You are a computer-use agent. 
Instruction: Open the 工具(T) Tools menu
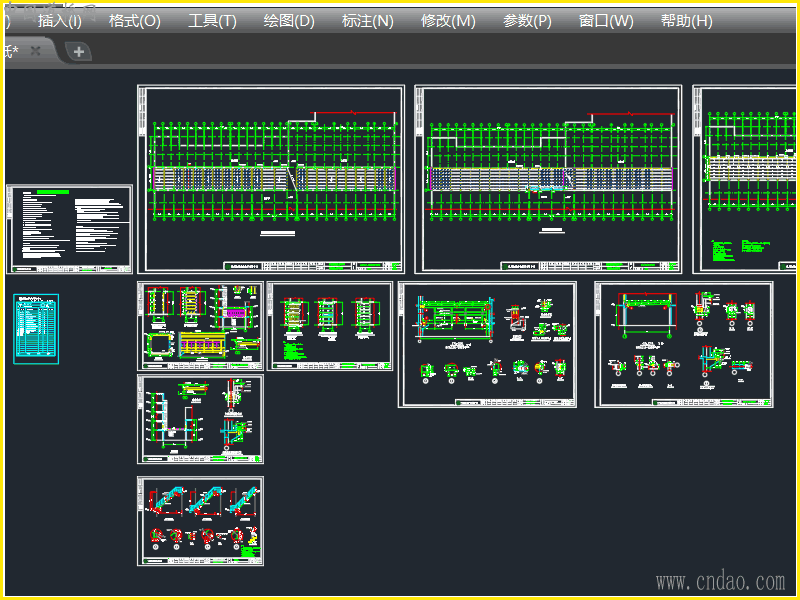212,21
